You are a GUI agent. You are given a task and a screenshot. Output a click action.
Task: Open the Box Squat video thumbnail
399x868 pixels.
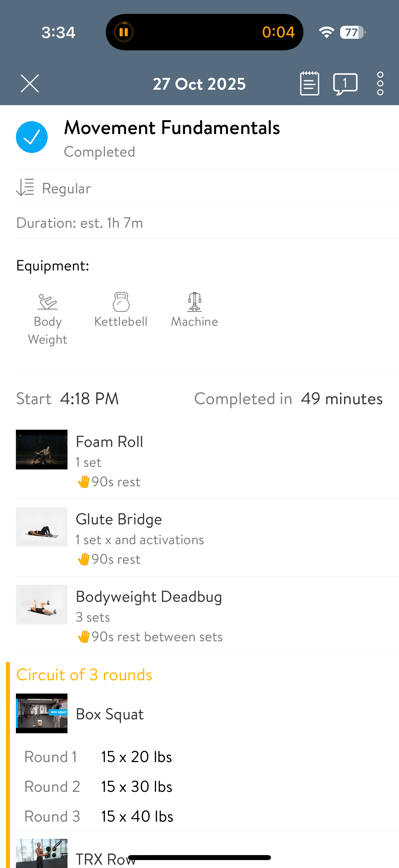[x=42, y=713]
